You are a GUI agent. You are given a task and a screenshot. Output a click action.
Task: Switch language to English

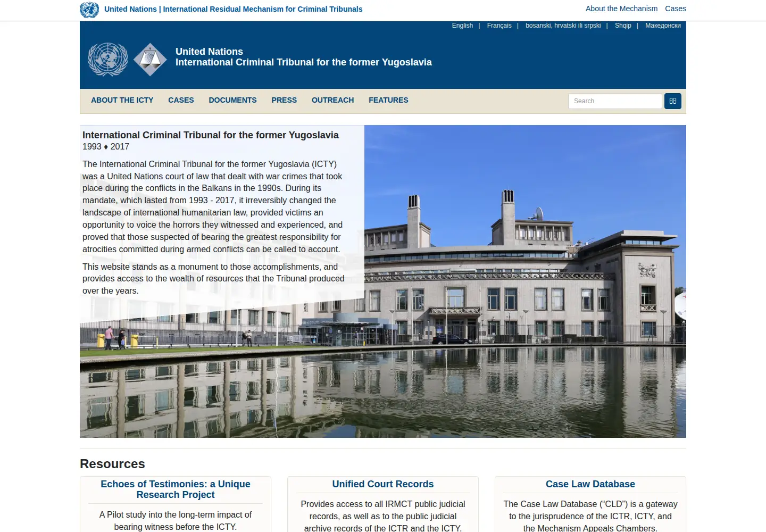point(462,26)
